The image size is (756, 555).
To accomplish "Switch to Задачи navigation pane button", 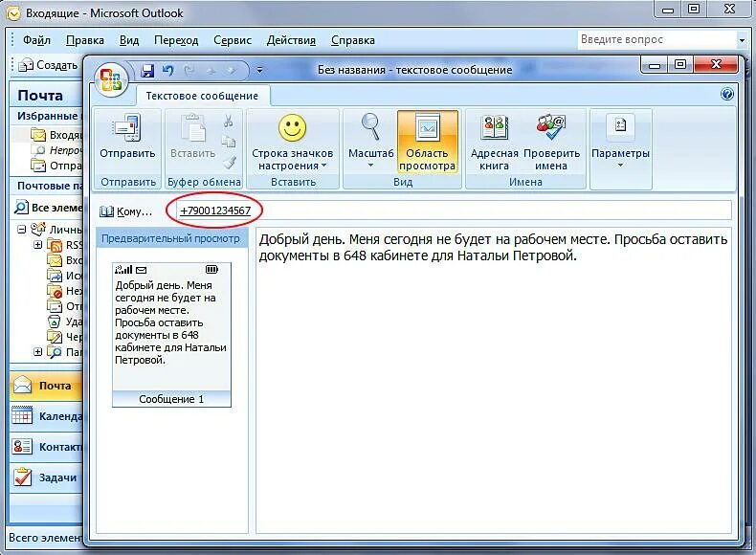I will point(46,477).
